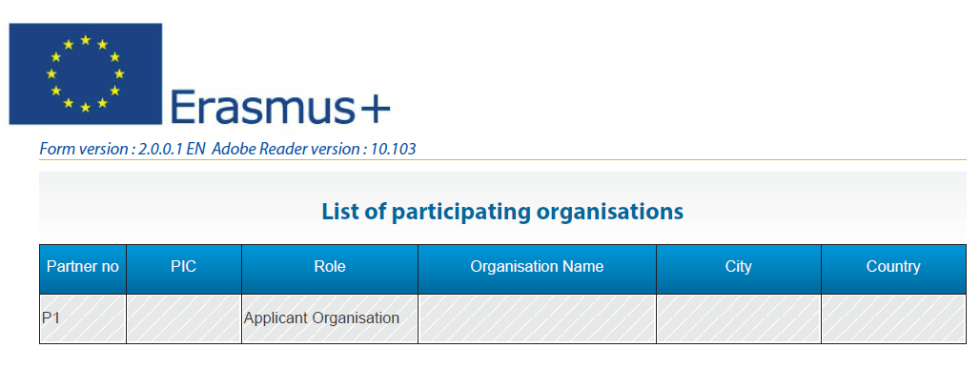Click the empty PIC field for P1
This screenshot has height=369, width=980.
184,318
